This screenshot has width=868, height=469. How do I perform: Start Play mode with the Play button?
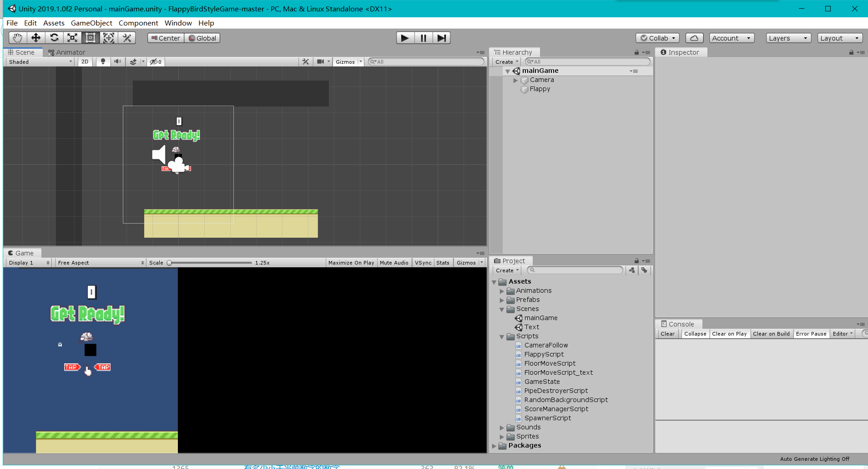coord(405,38)
